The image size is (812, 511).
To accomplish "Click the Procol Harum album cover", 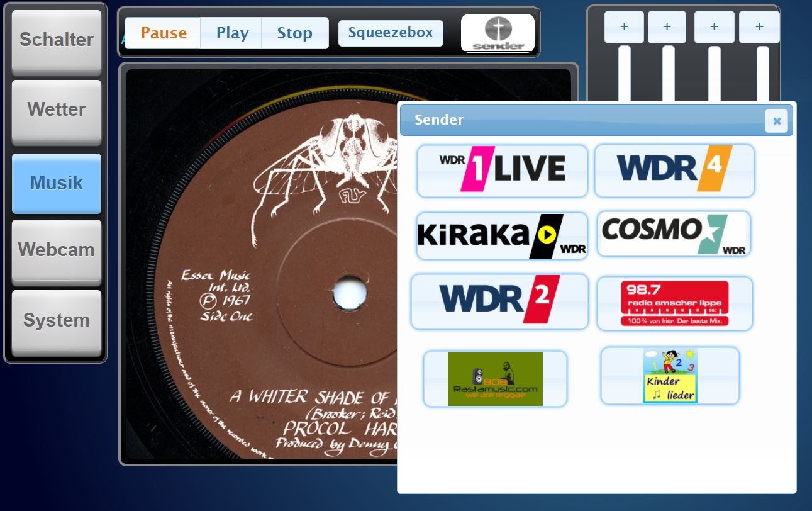I will 261,264.
